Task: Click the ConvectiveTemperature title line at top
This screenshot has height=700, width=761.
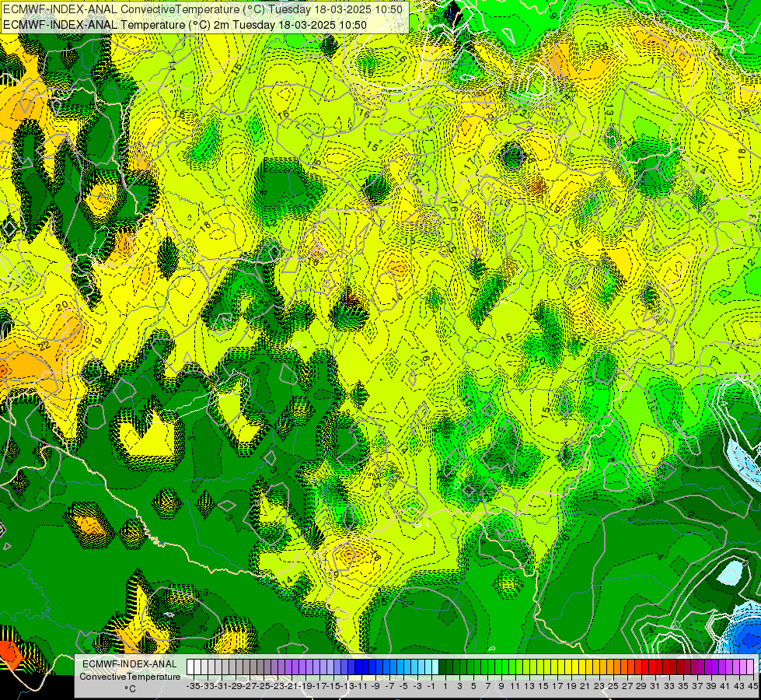Action: (x=203, y=9)
